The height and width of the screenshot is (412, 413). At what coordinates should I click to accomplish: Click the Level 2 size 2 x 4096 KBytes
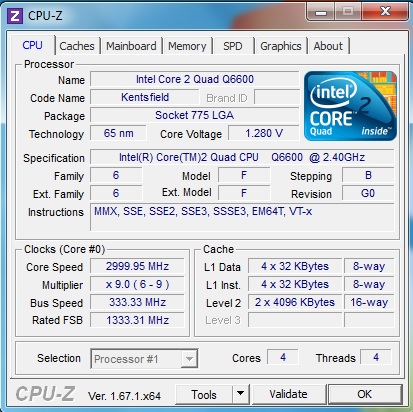point(295,302)
